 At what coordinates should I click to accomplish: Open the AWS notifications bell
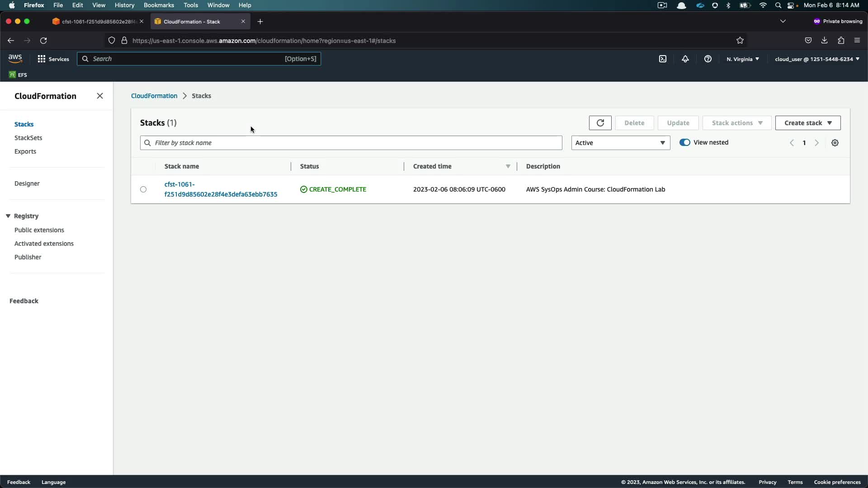[x=685, y=59]
